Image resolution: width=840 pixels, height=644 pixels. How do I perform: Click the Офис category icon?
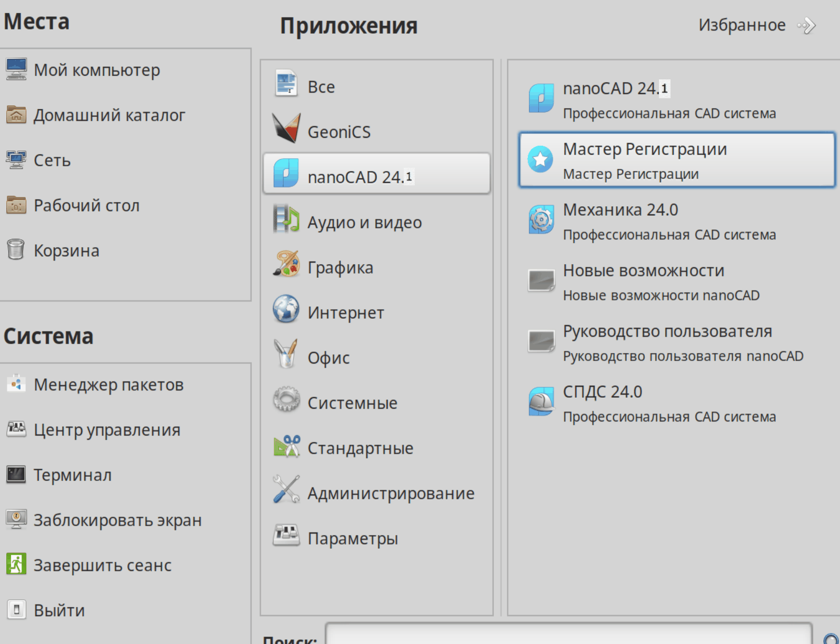(x=286, y=354)
